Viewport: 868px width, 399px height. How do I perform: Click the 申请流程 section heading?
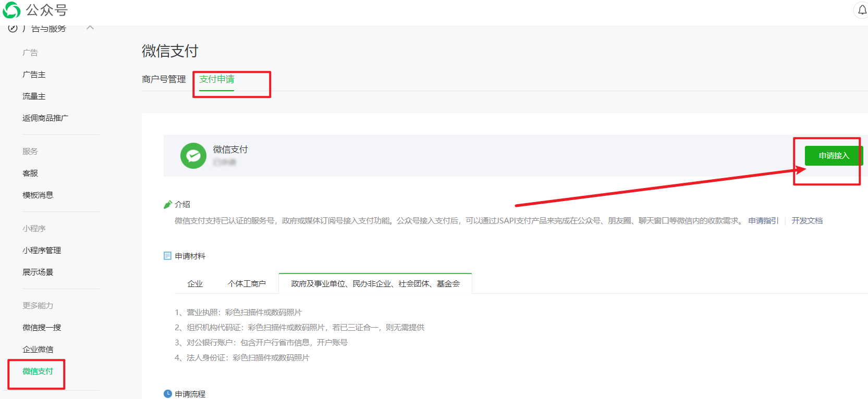click(190, 394)
